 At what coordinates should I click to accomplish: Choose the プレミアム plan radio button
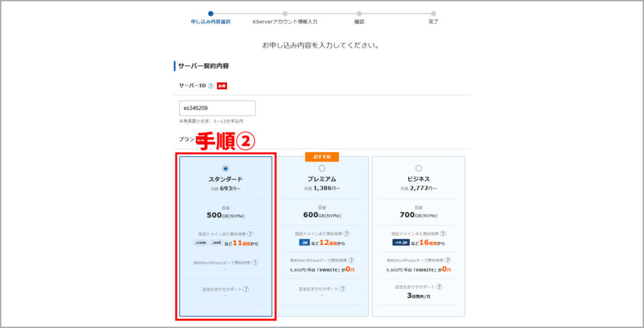[322, 168]
